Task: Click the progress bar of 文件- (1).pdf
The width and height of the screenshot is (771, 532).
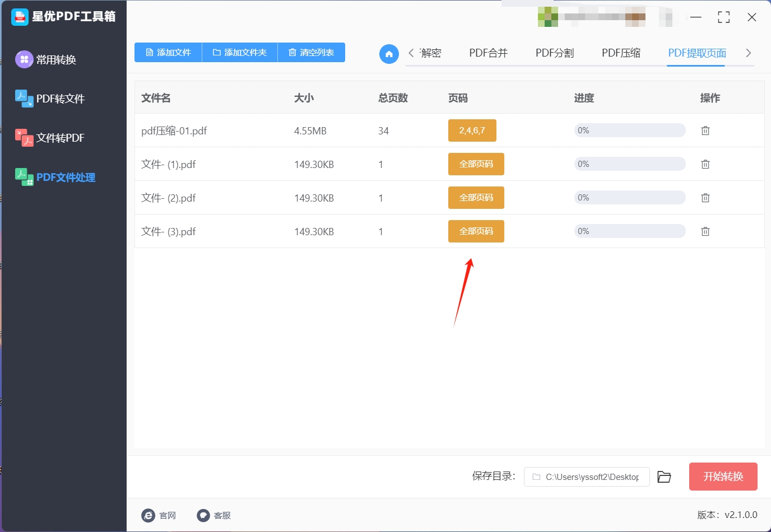Action: coord(630,164)
